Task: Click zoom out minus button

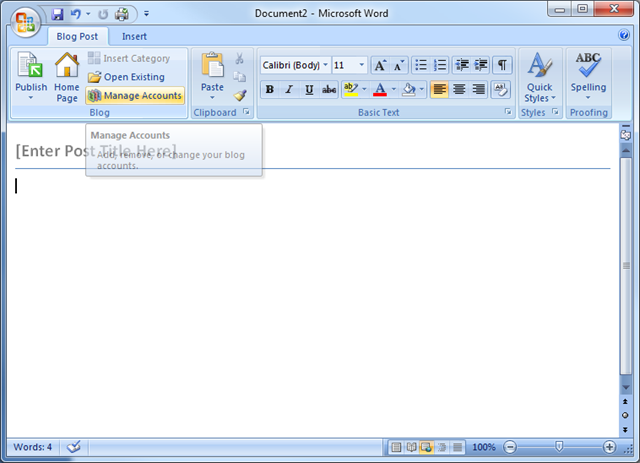Action: 510,447
